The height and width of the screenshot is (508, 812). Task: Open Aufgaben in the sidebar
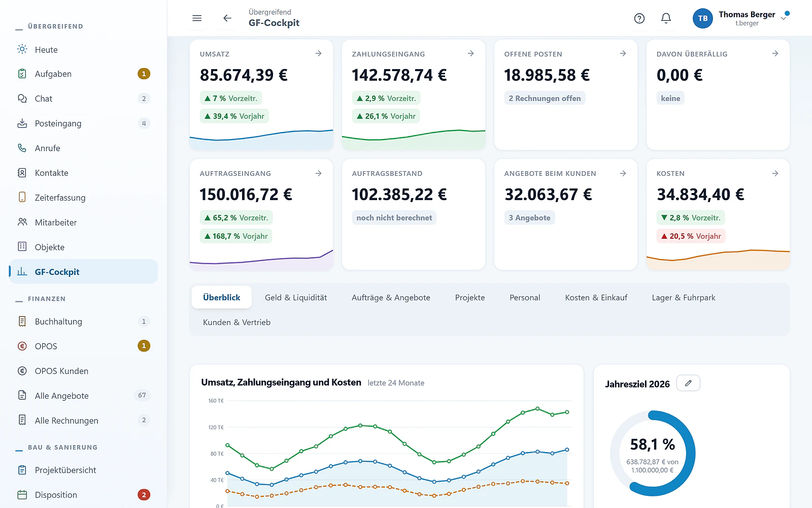point(84,74)
